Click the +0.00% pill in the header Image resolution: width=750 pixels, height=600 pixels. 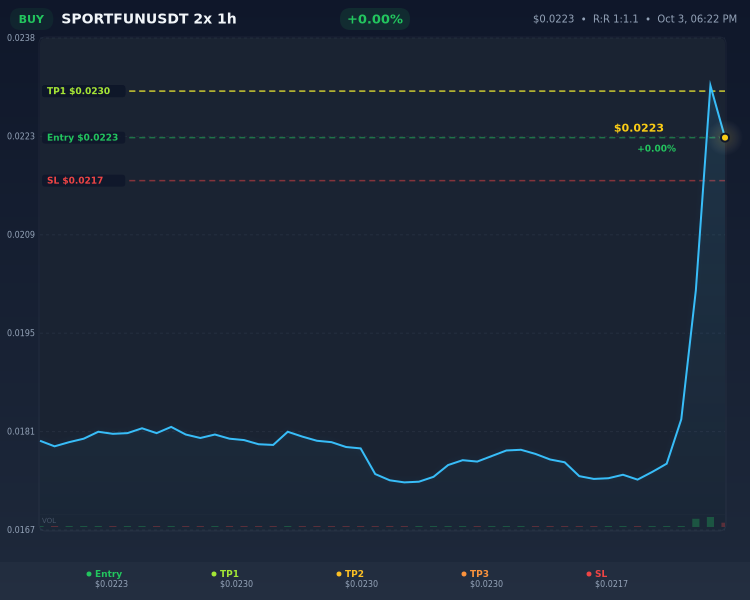375,19
